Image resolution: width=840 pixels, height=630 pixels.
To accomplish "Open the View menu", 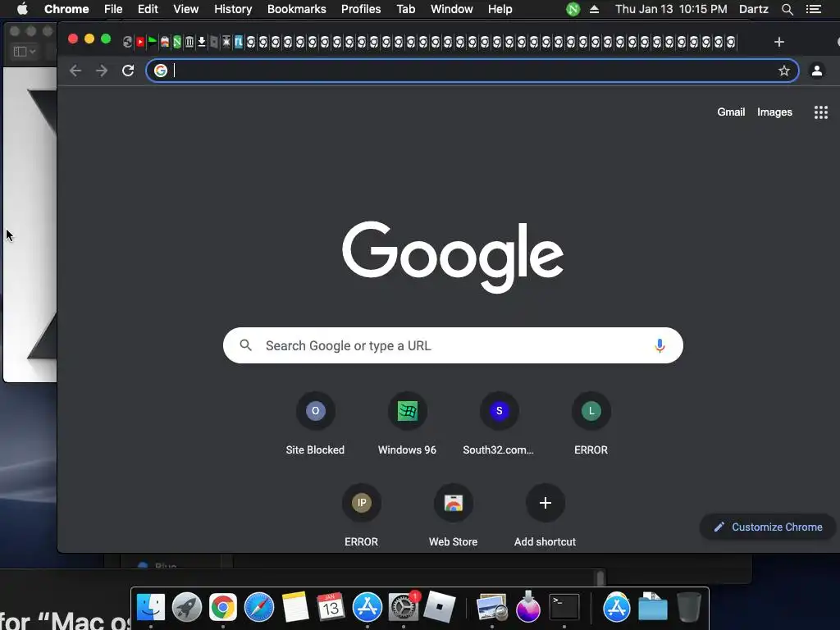I will pyautogui.click(x=185, y=9).
